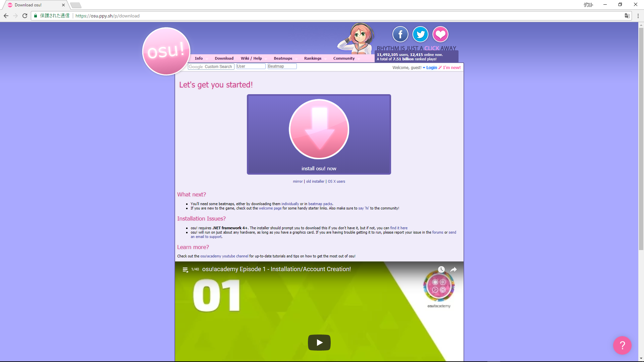Click the guest profile indicator in title bar
The height and width of the screenshot is (362, 644).
[588, 5]
